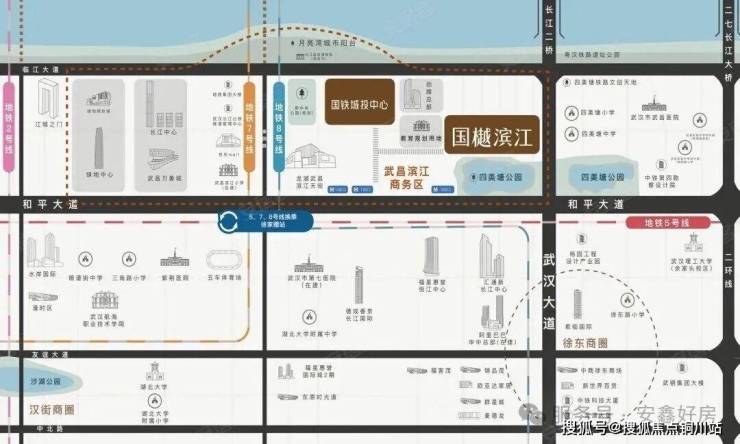Click the 三角路小学 school icon
740x444 pixels.
[129, 259]
